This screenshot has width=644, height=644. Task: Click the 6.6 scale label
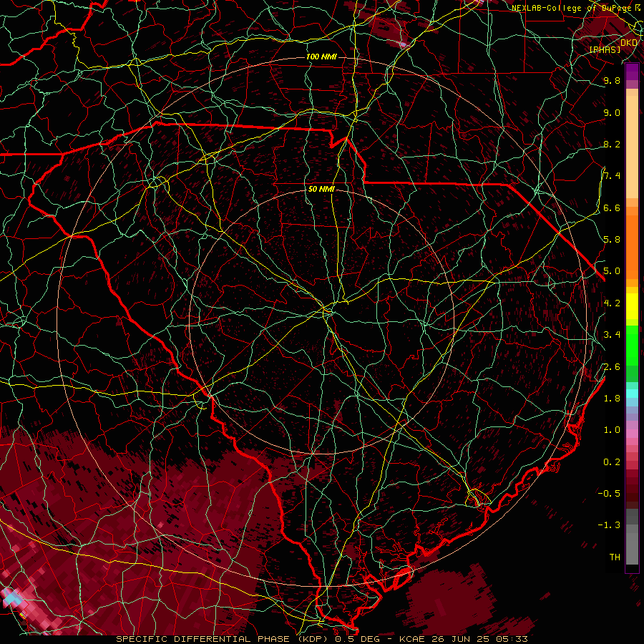pos(612,208)
